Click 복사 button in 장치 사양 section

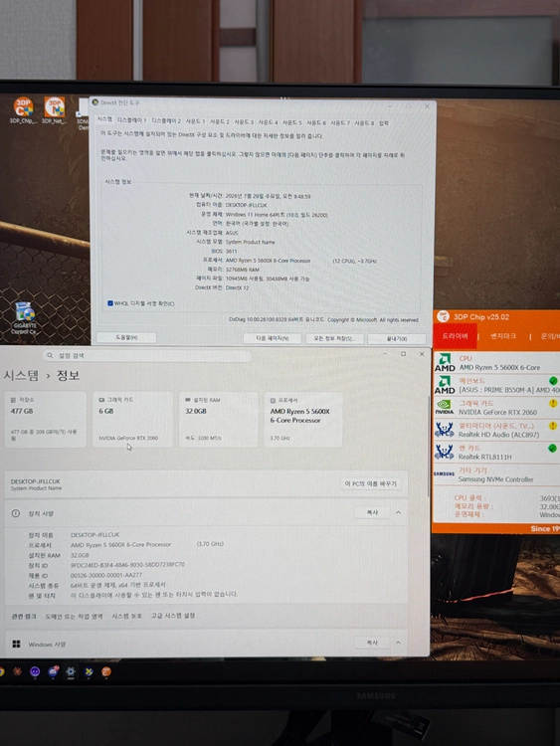coord(373,512)
